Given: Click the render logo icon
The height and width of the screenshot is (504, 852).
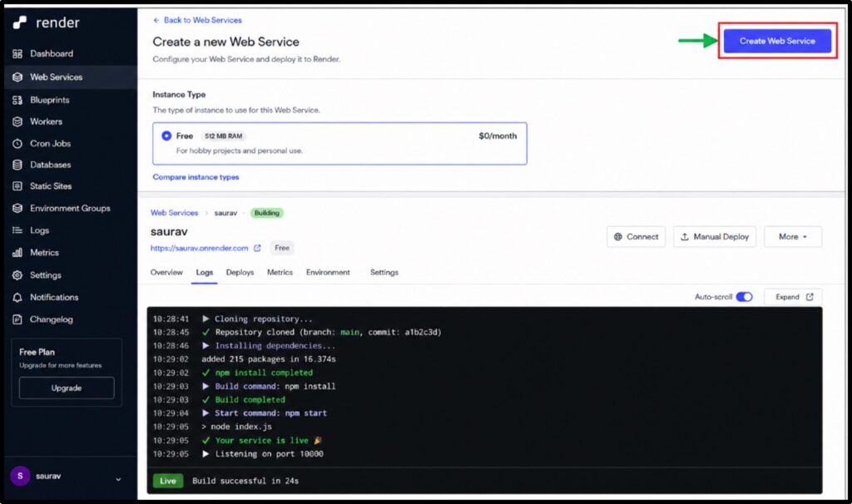Looking at the screenshot, I should click(20, 22).
